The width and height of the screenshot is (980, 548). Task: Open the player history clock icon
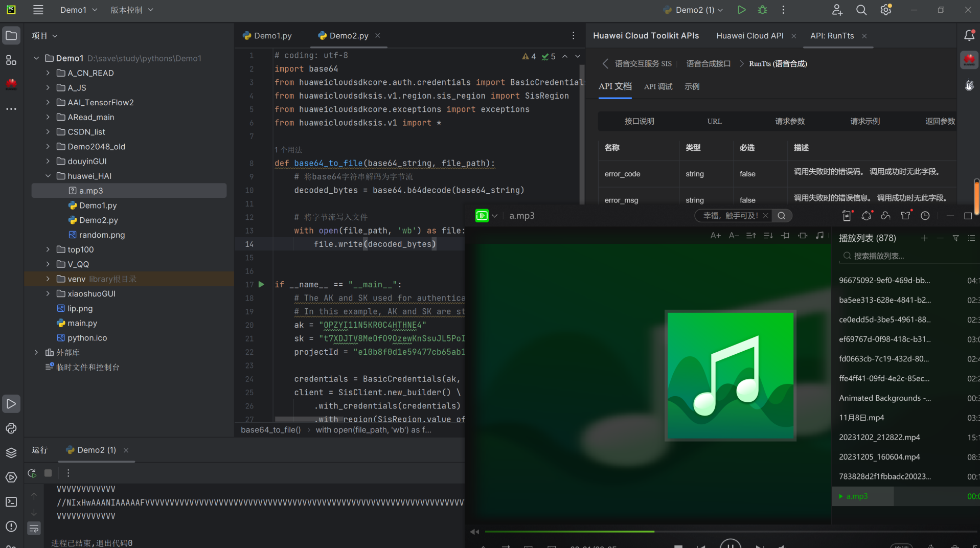[x=925, y=216]
